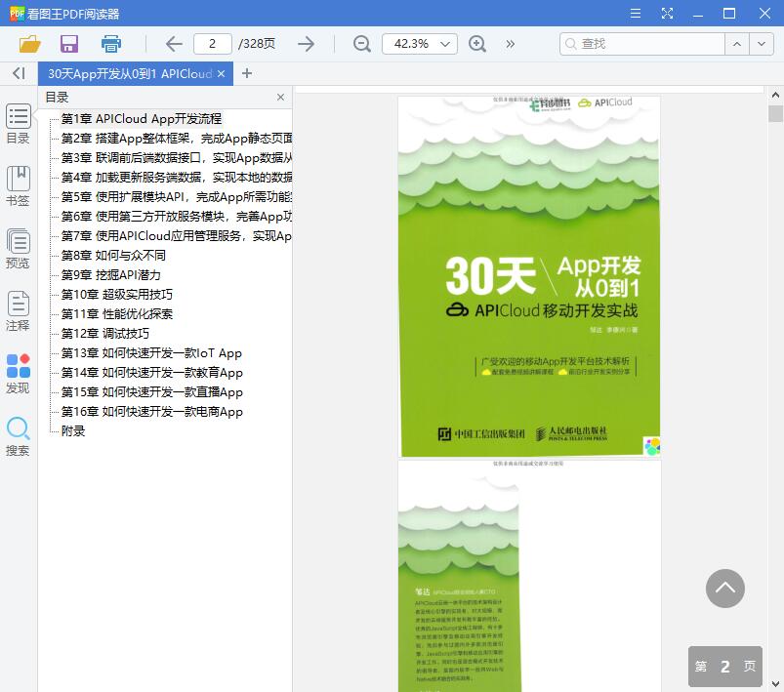784x692 pixels.
Task: Jump to 第3章 联调前后端数据接口
Action: (x=177, y=157)
